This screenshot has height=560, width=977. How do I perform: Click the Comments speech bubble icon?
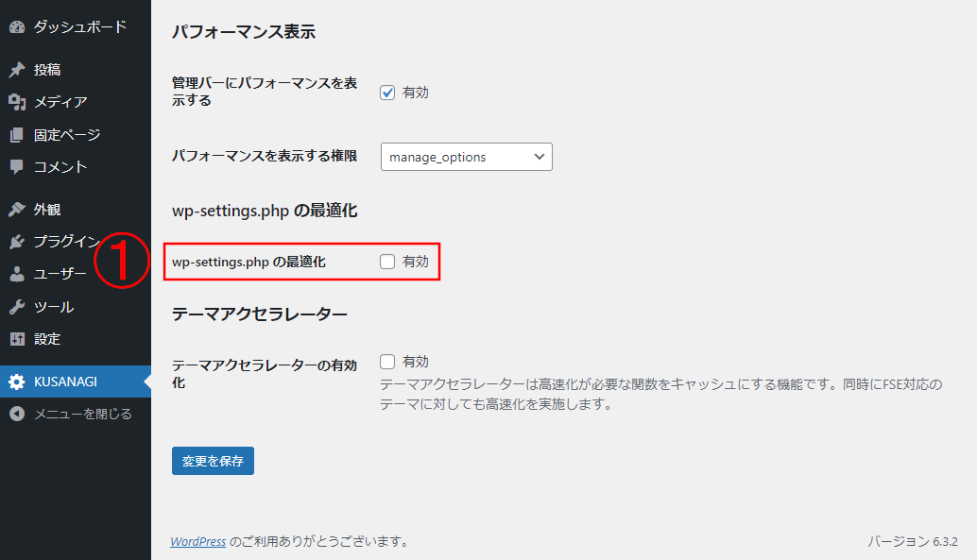click(x=16, y=167)
